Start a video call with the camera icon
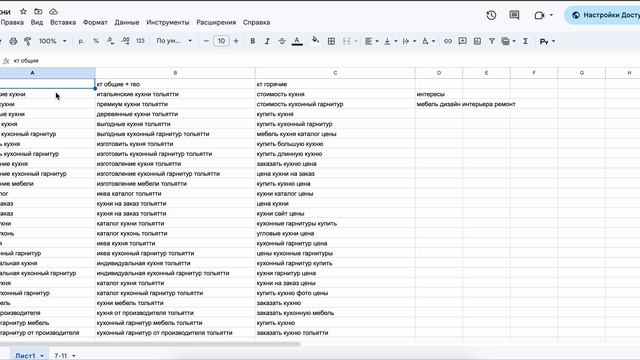The height and width of the screenshot is (360, 640). coord(539,15)
